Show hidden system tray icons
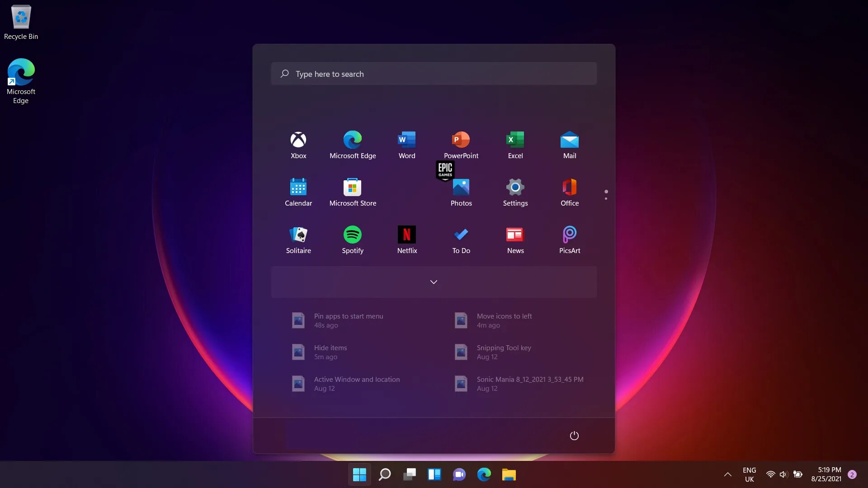Screen dimensions: 868x488 coord(727,474)
